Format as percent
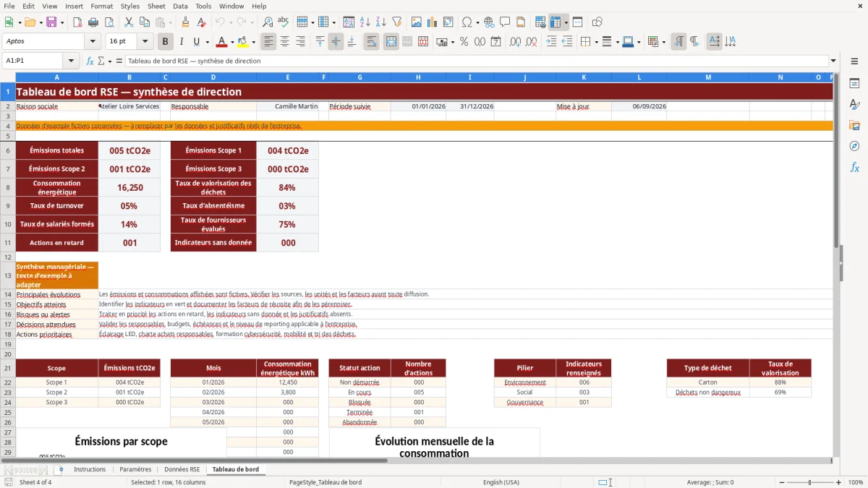Image resolution: width=868 pixels, height=488 pixels. (464, 42)
